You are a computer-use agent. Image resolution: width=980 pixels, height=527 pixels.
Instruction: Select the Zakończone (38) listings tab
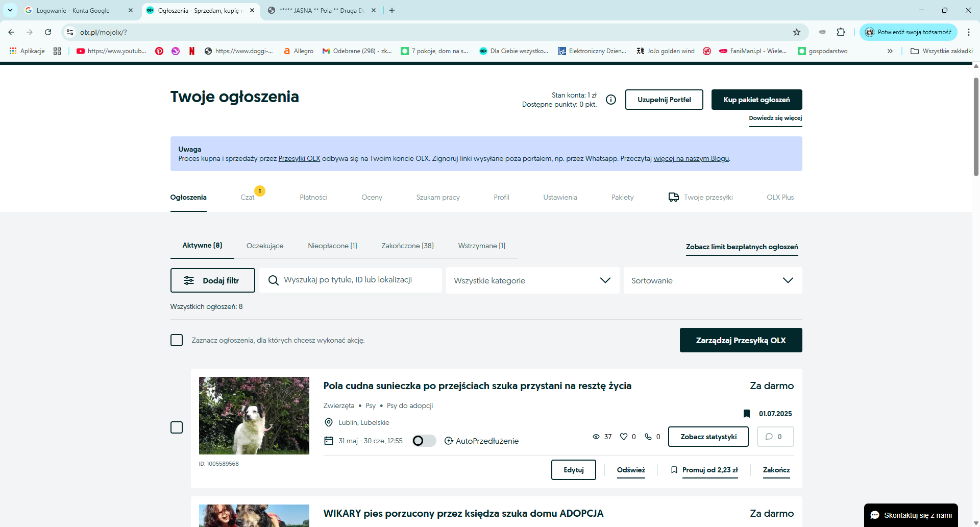click(x=407, y=246)
